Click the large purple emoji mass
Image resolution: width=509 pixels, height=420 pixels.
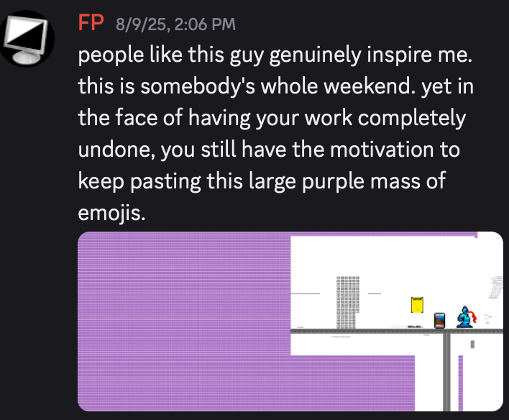point(180,324)
